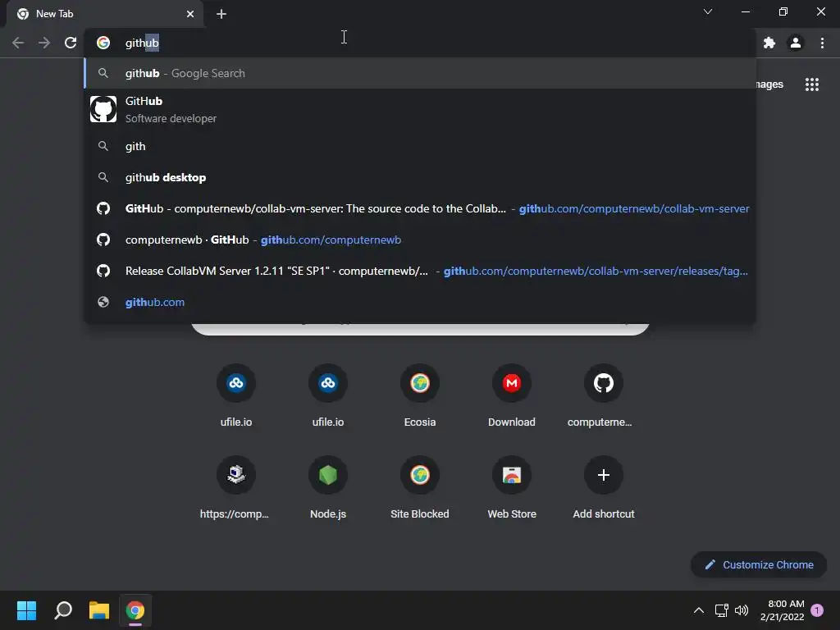Open the Site Blocked shortcut
840x630 pixels.
click(x=419, y=487)
